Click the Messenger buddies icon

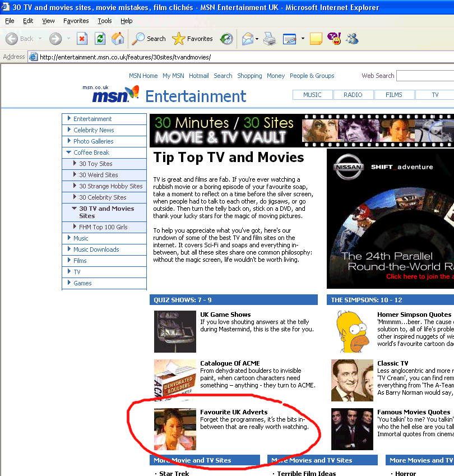[x=353, y=39]
